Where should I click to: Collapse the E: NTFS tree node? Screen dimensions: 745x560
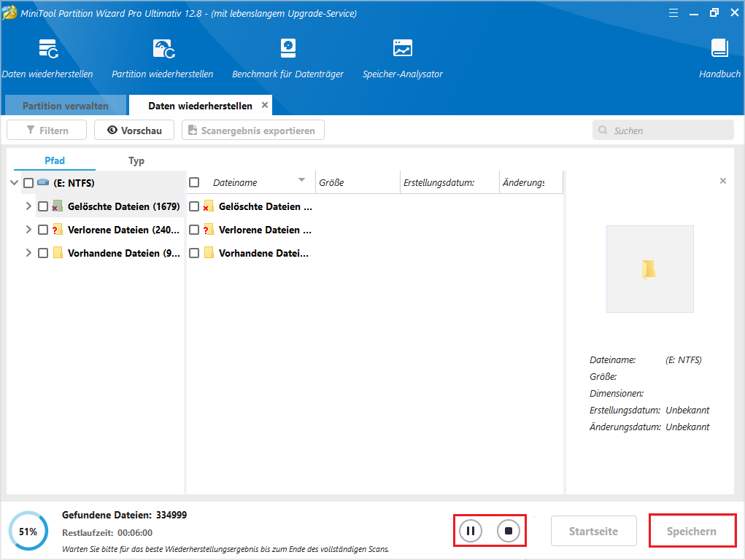coord(15,182)
